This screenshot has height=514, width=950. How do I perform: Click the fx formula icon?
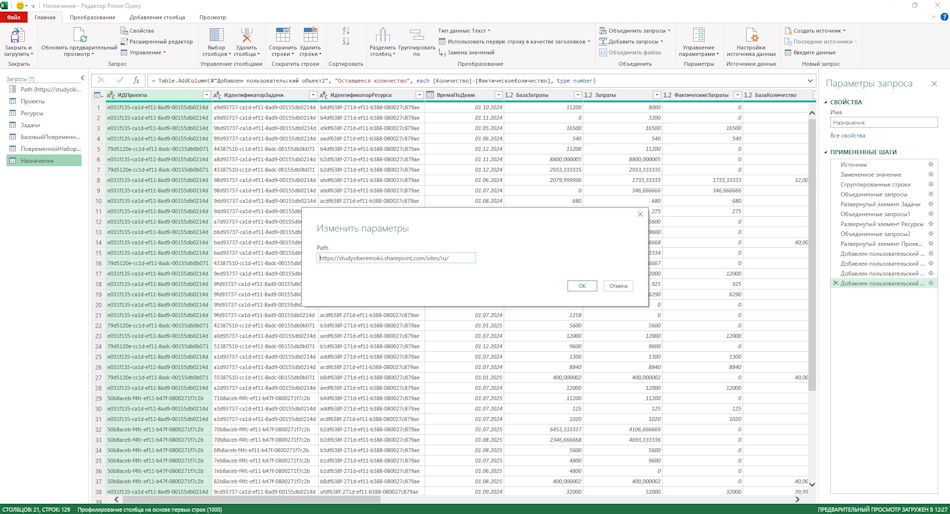136,81
